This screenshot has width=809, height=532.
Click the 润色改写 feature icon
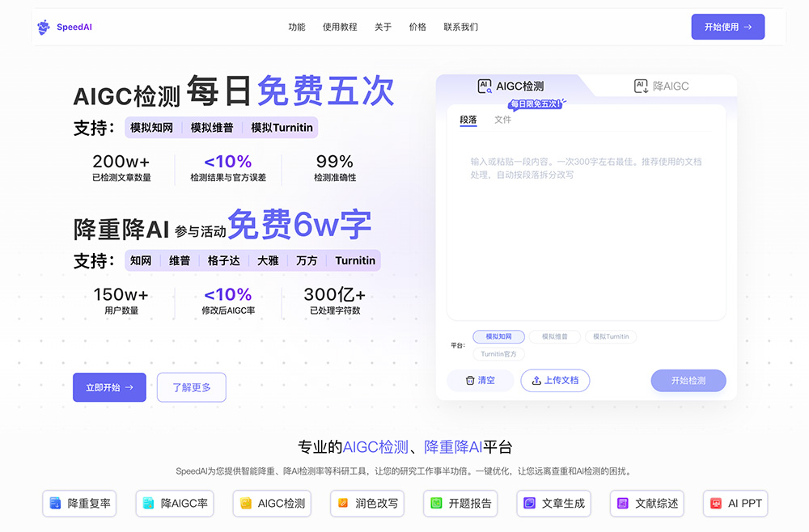[x=343, y=503]
